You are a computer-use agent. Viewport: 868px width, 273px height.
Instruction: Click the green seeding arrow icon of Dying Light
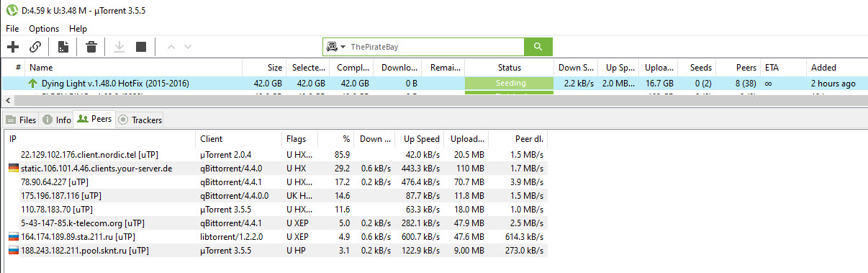(32, 84)
